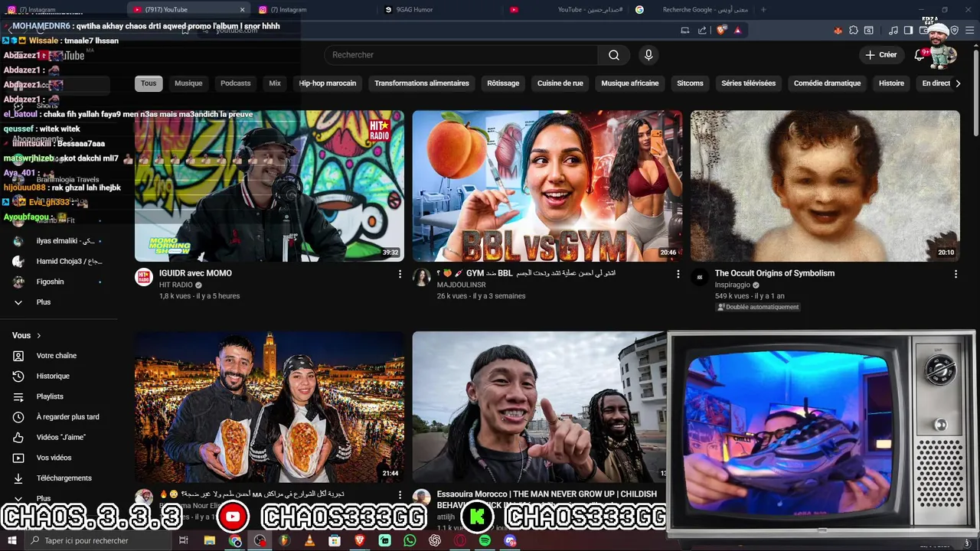Image resolution: width=980 pixels, height=551 pixels.
Task: Click the YouTube search magnifier button
Action: point(613,55)
